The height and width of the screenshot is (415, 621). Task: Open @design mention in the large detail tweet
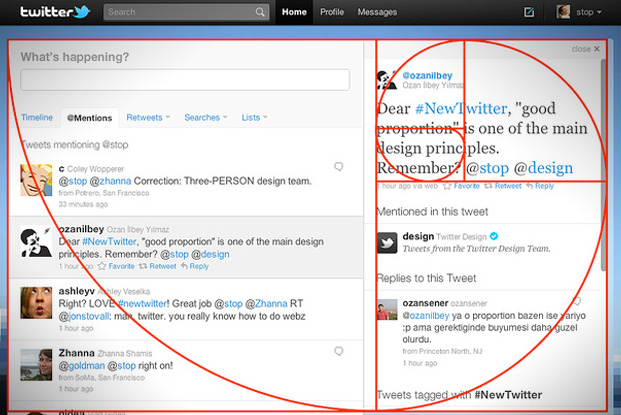click(x=543, y=168)
